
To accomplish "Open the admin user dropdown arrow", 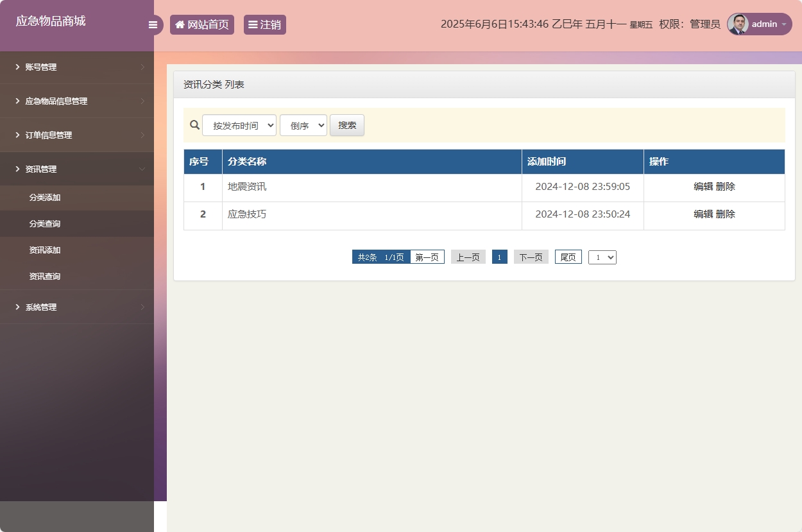I will pos(784,24).
